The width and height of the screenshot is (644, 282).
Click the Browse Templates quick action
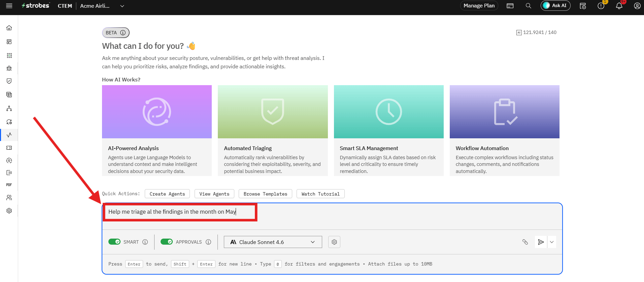tap(265, 194)
